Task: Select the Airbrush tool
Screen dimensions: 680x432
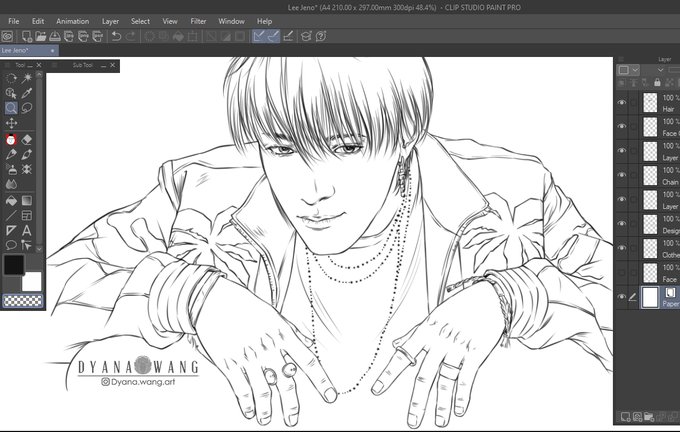Action: tap(11, 170)
